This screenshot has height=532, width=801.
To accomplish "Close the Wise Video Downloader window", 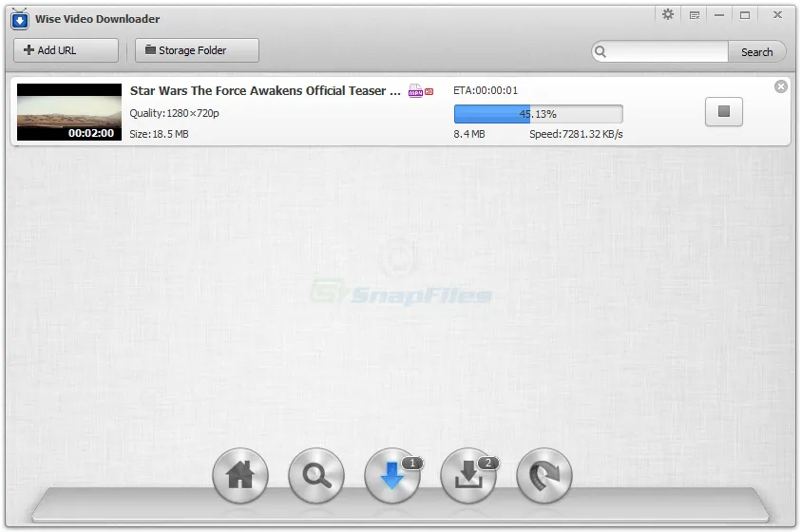I will (777, 15).
